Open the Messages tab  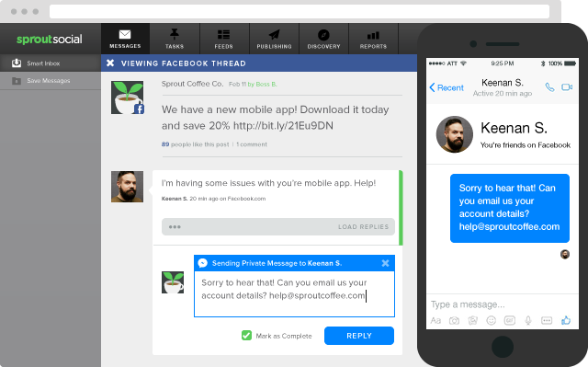[x=125, y=39]
